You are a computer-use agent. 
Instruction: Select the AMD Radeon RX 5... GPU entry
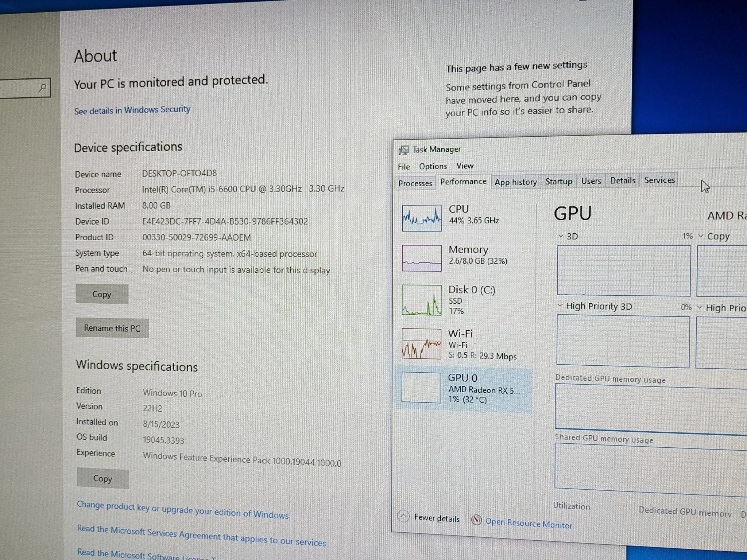click(463, 390)
